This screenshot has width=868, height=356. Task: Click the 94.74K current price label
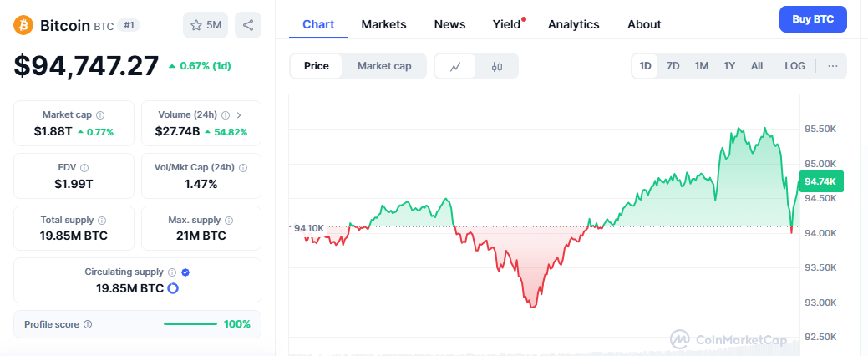[x=823, y=181]
